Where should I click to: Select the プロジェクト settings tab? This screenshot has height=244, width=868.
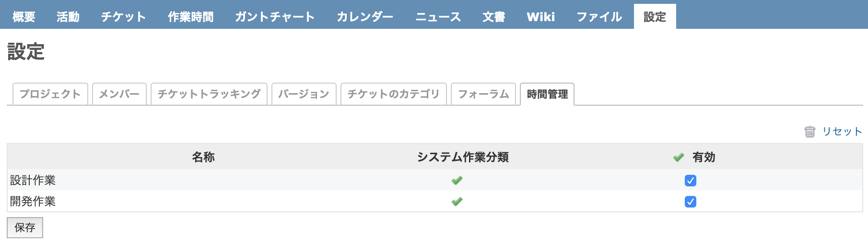[50, 94]
